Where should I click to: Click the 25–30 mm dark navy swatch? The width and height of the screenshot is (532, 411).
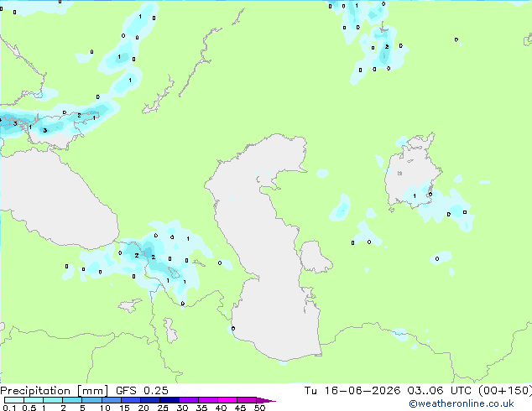pos(170,400)
